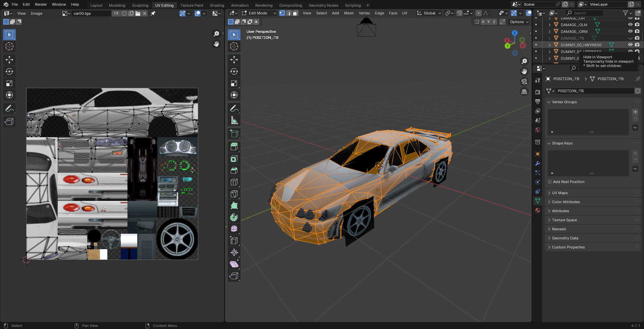This screenshot has width=644, height=329.
Task: Select the Annotate tool in UV editor toolbar
Action: pyautogui.click(x=9, y=108)
